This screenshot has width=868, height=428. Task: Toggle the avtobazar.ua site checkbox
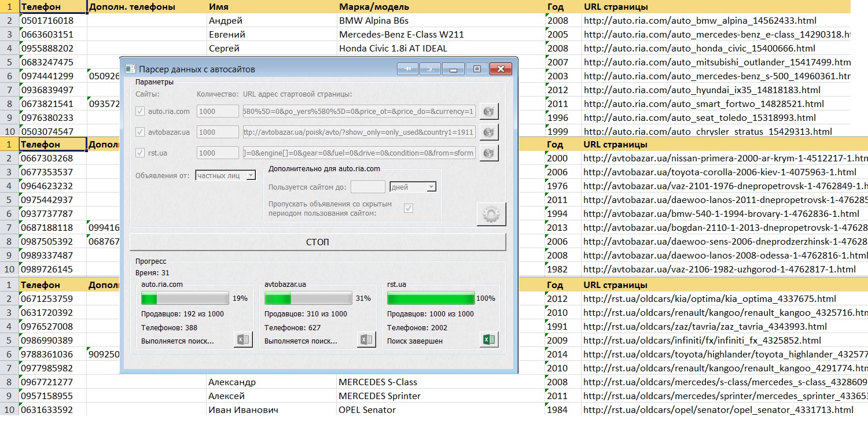[140, 132]
